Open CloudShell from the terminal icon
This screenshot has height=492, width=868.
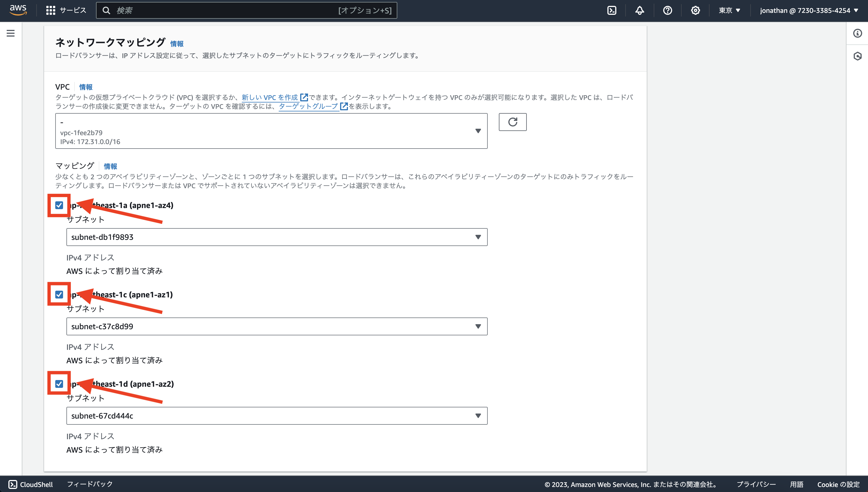pyautogui.click(x=612, y=10)
